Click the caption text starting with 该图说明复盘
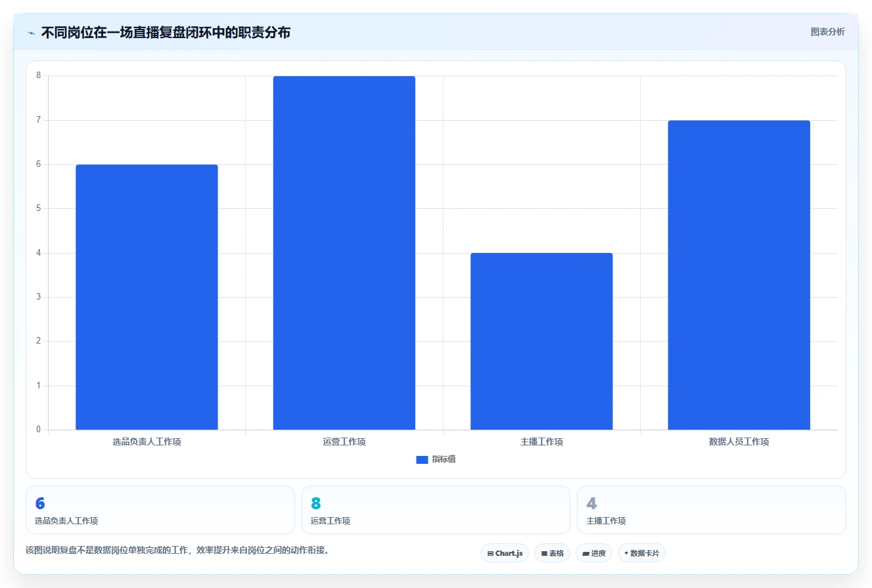The image size is (872, 588). pyautogui.click(x=177, y=551)
